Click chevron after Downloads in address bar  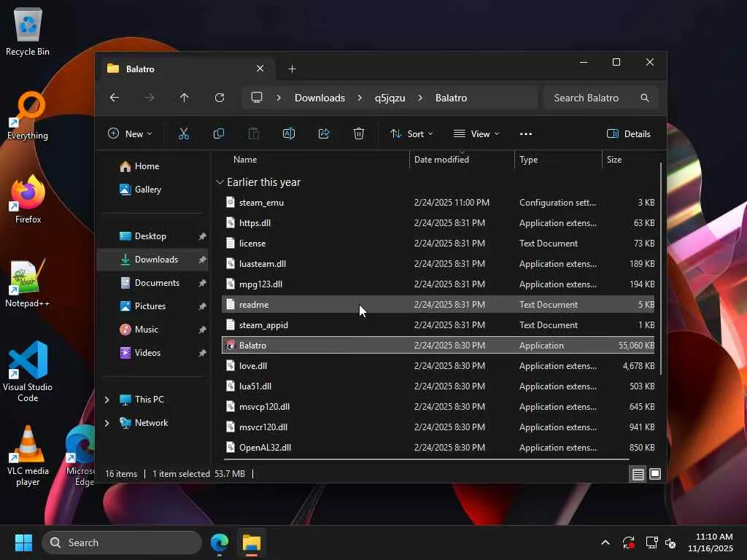click(x=360, y=98)
